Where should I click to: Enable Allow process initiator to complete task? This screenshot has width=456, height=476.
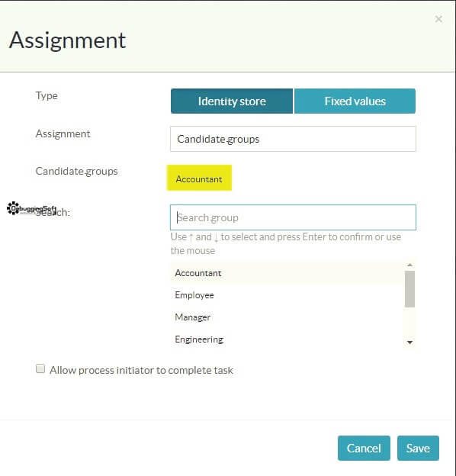[40, 368]
